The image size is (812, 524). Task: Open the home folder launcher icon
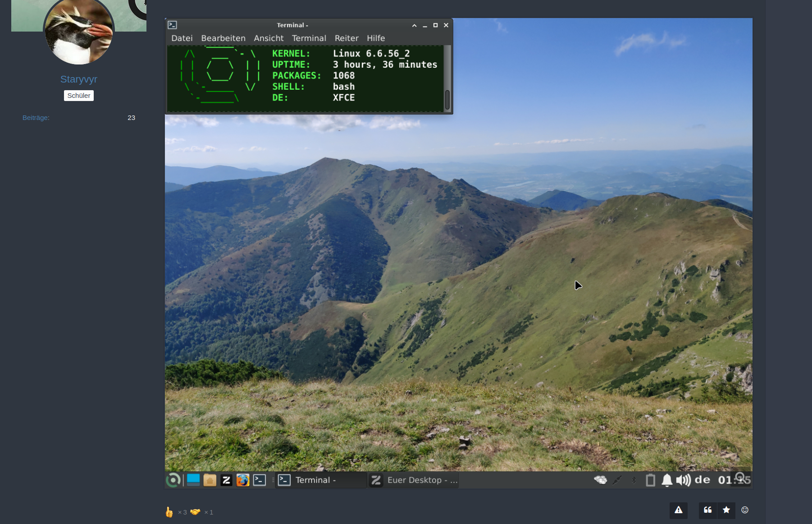click(210, 480)
